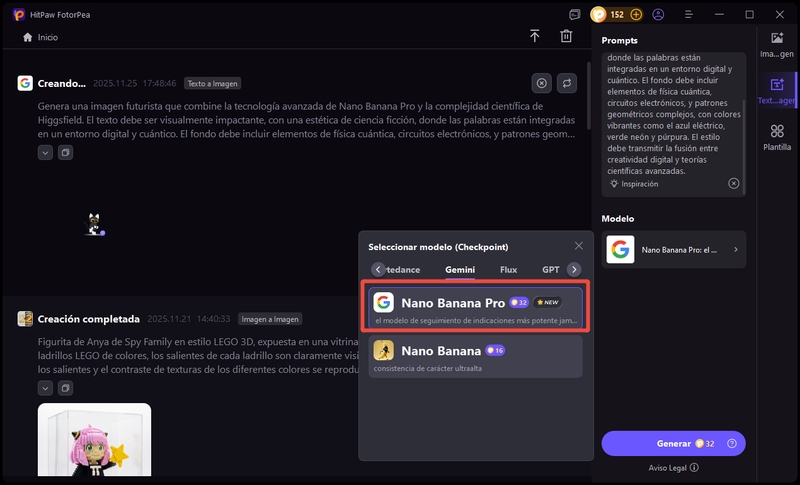Click the Creación completada status title
Screen dimensions: 800x485
(89, 319)
